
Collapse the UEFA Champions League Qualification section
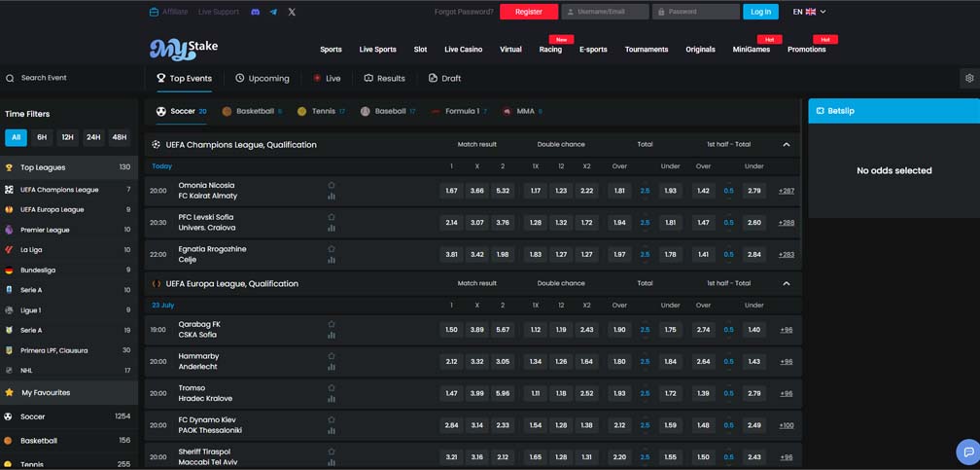(787, 145)
